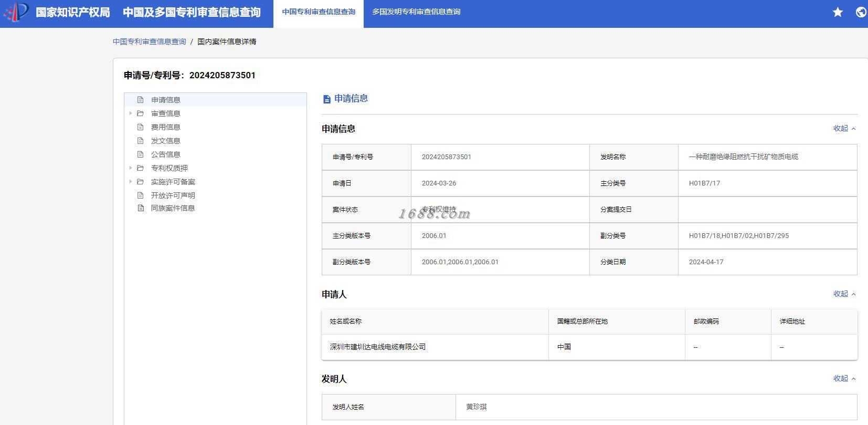Click secondary classification H01B7/18,H01B7/02,H01B7/295
The image size is (868, 425).
pyautogui.click(x=739, y=235)
